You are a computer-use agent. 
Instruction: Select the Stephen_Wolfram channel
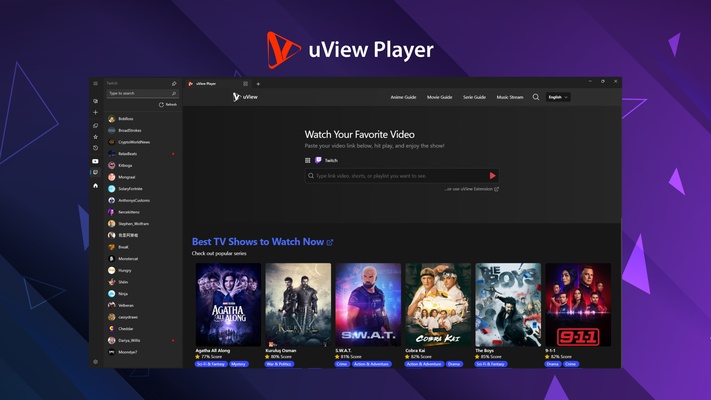coord(142,224)
